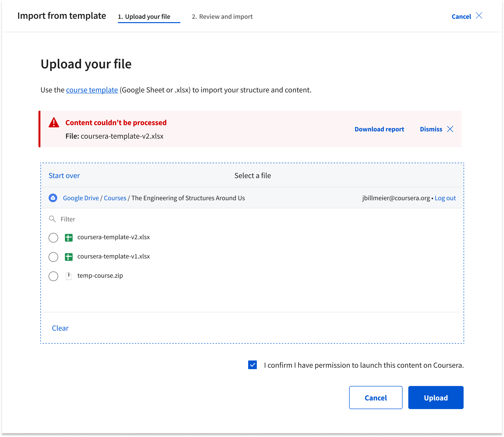The height and width of the screenshot is (437, 504).
Task: Select the coursera-template-v1.xlsx radio button
Action: 53,257
